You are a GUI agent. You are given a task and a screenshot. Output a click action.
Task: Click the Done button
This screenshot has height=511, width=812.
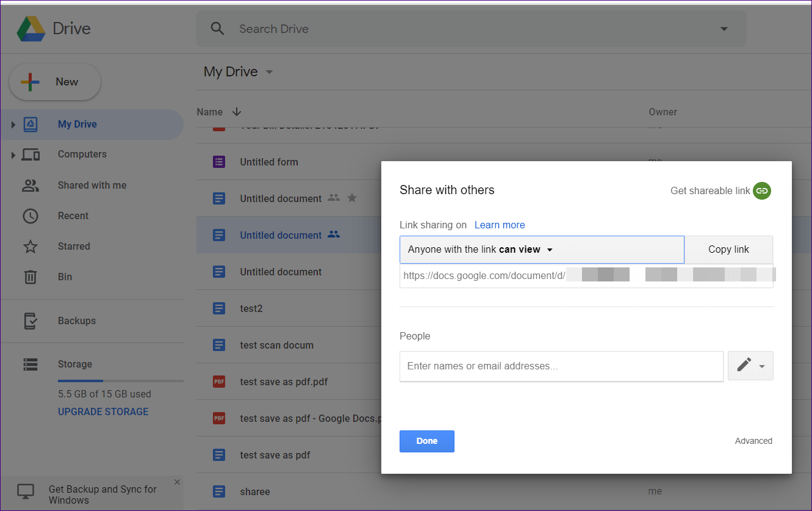[427, 441]
